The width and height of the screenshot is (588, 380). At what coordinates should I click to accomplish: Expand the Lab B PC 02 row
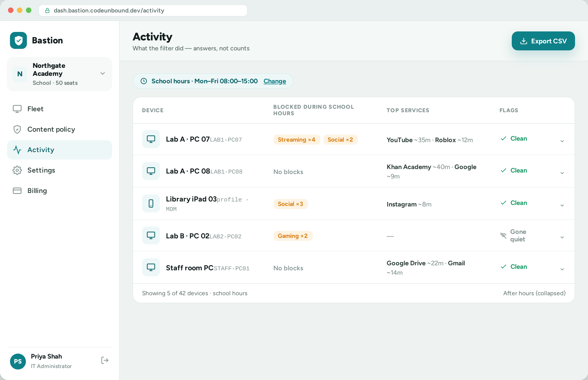[x=562, y=237]
